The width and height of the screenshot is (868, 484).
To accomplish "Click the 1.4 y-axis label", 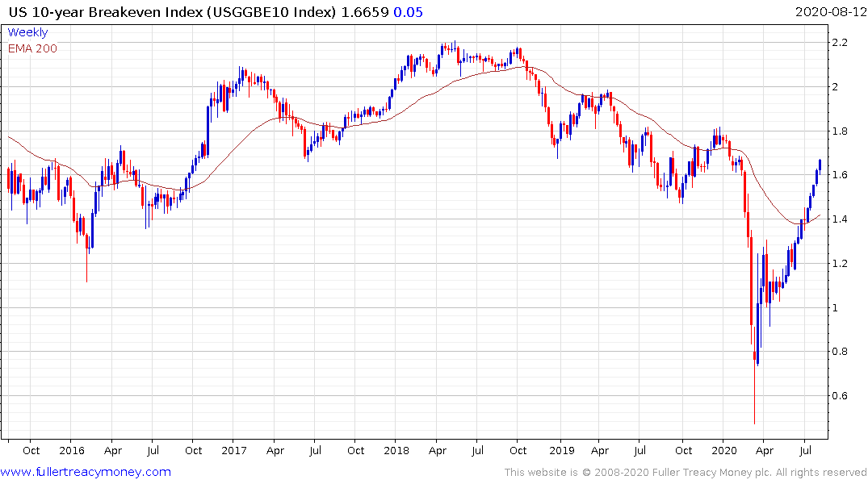I will point(840,219).
